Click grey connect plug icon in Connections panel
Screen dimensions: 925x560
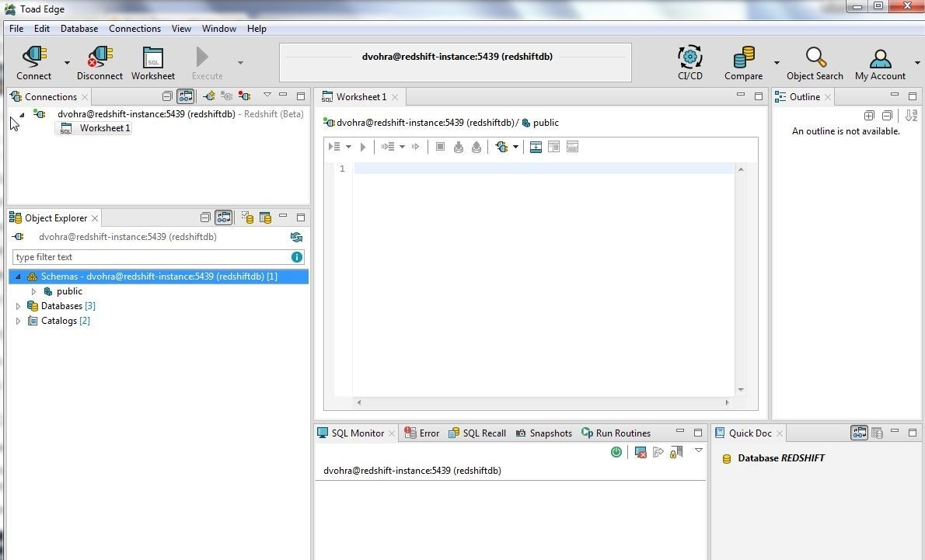[226, 96]
